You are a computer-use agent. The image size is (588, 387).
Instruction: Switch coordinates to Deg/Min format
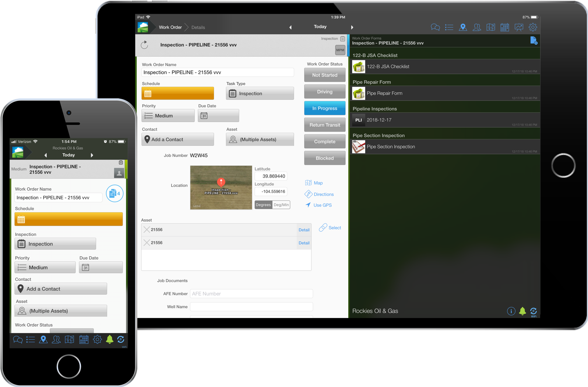281,205
